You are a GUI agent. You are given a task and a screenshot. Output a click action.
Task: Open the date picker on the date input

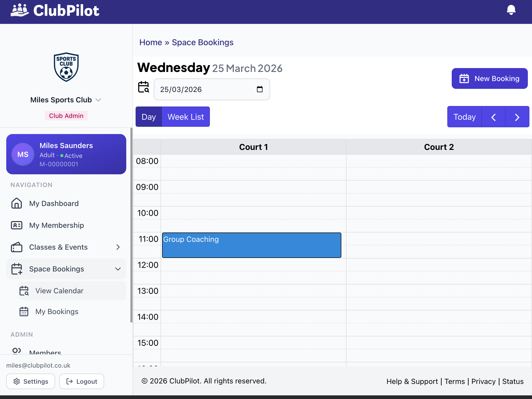260,89
